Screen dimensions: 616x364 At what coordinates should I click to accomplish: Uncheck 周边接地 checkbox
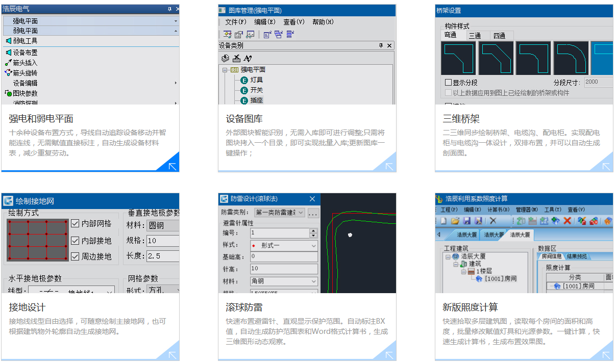(75, 256)
